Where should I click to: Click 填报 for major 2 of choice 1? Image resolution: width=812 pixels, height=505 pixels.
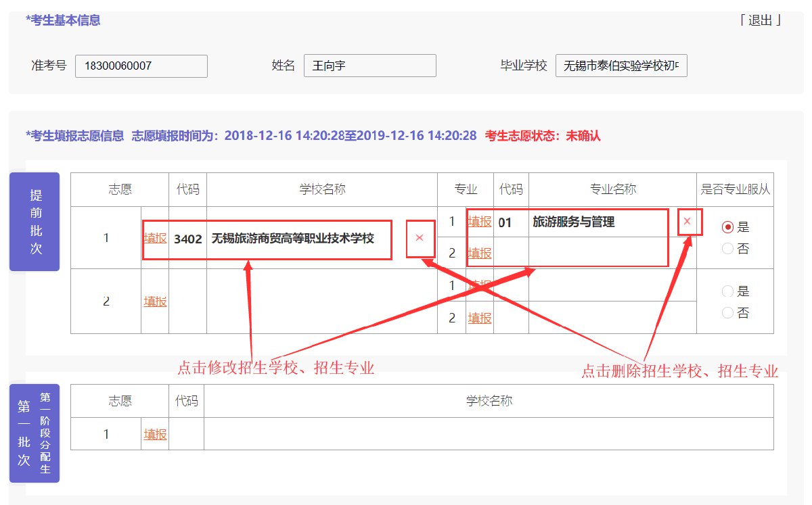point(480,253)
